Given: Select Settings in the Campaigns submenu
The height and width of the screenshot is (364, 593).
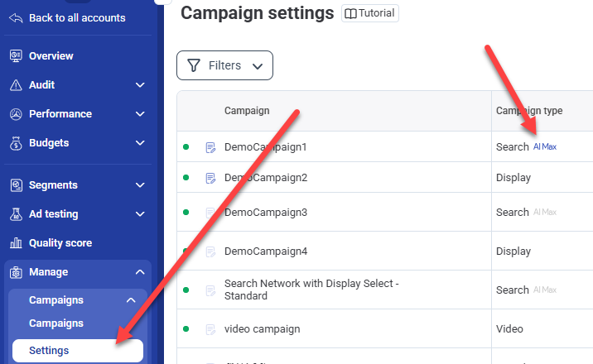Looking at the screenshot, I should [49, 351].
